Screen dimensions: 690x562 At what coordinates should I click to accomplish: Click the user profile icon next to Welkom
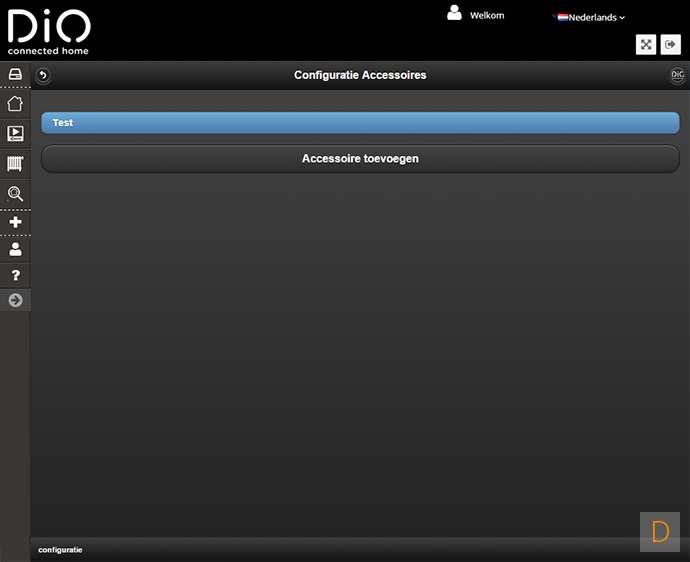(454, 13)
